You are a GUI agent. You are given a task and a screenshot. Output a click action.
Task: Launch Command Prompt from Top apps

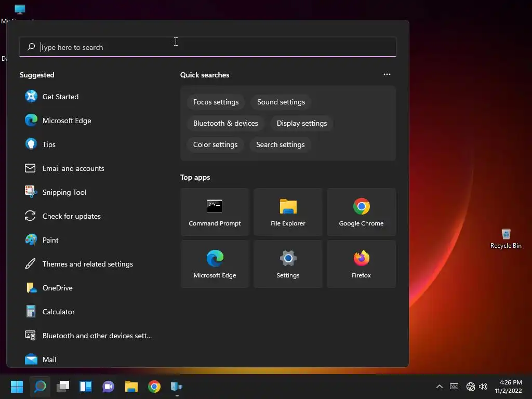coord(215,212)
